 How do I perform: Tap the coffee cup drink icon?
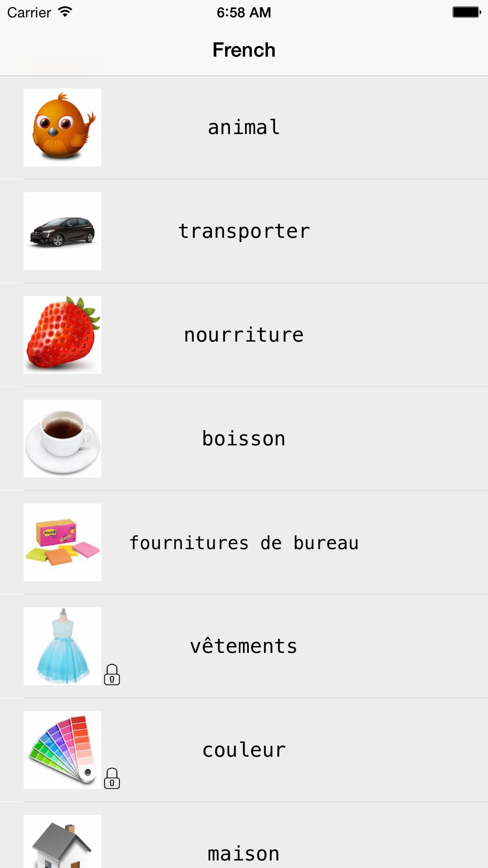62,438
